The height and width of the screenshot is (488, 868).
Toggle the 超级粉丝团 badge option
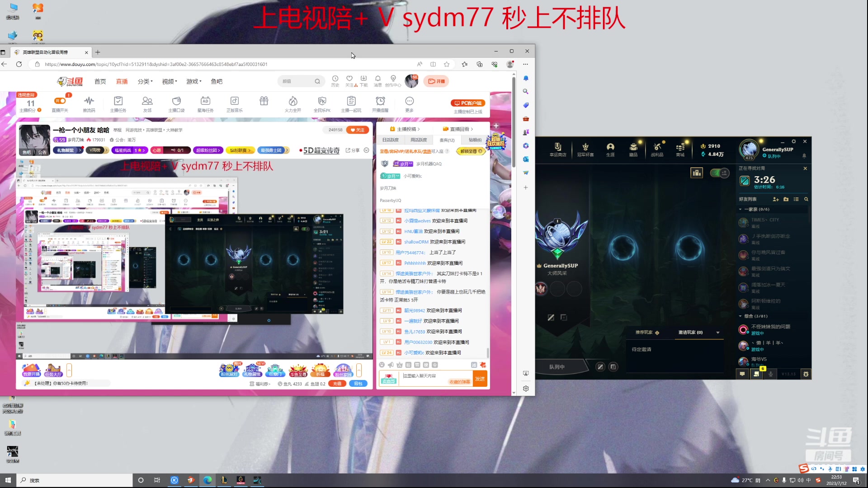point(208,150)
